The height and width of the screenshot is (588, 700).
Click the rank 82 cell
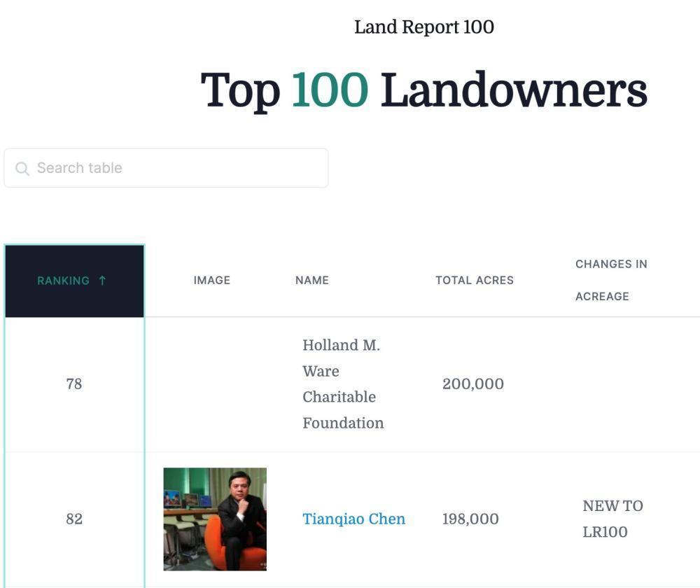(74, 519)
